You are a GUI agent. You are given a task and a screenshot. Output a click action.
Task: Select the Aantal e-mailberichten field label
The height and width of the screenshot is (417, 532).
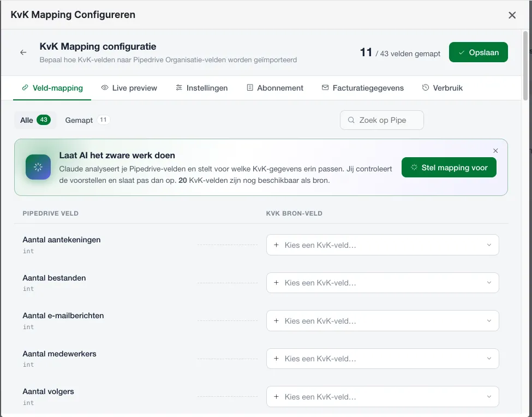click(63, 315)
